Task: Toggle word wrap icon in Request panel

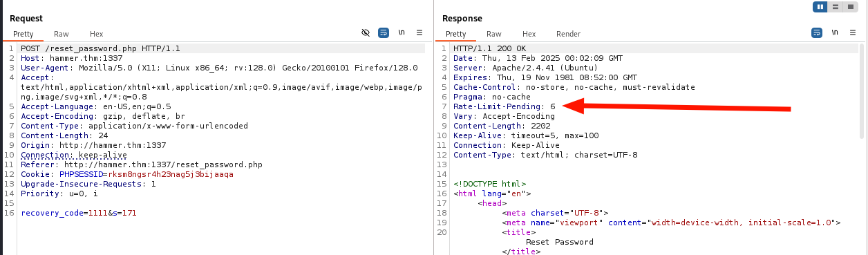Action: 384,32
